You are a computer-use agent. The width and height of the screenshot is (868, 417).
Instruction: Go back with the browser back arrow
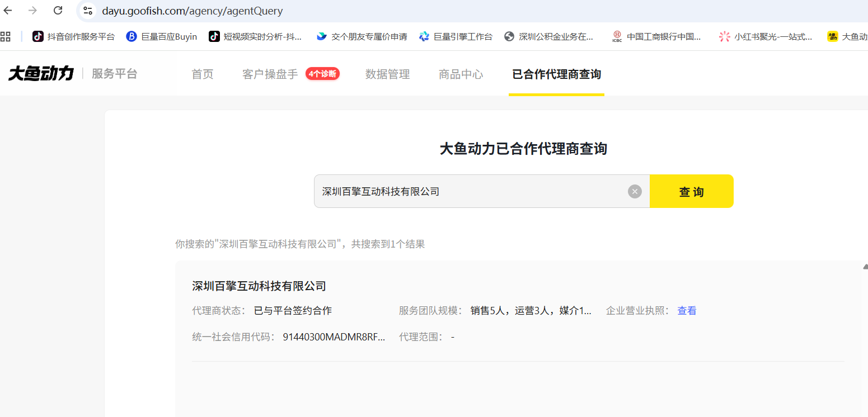coord(8,10)
